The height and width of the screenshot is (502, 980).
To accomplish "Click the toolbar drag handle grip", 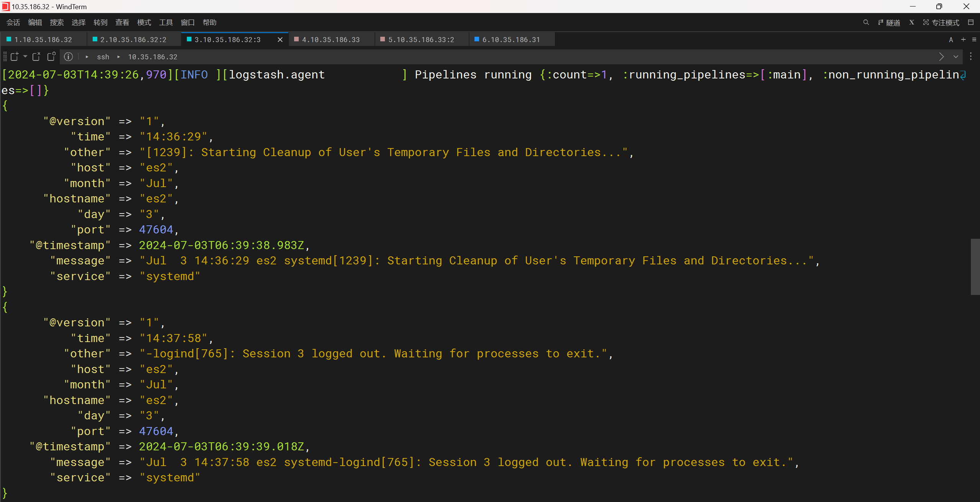I will [x=5, y=57].
